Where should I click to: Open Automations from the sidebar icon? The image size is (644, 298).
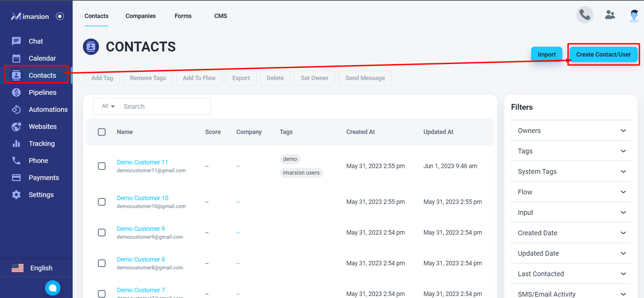[x=17, y=109]
